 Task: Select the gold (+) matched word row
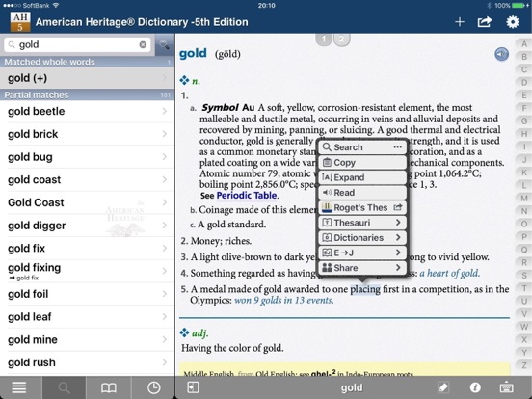point(87,78)
